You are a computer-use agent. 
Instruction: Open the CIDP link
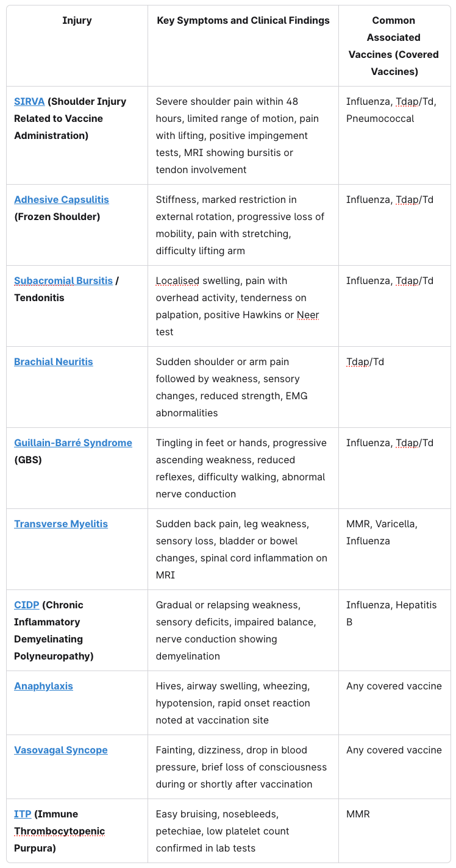[x=27, y=605]
